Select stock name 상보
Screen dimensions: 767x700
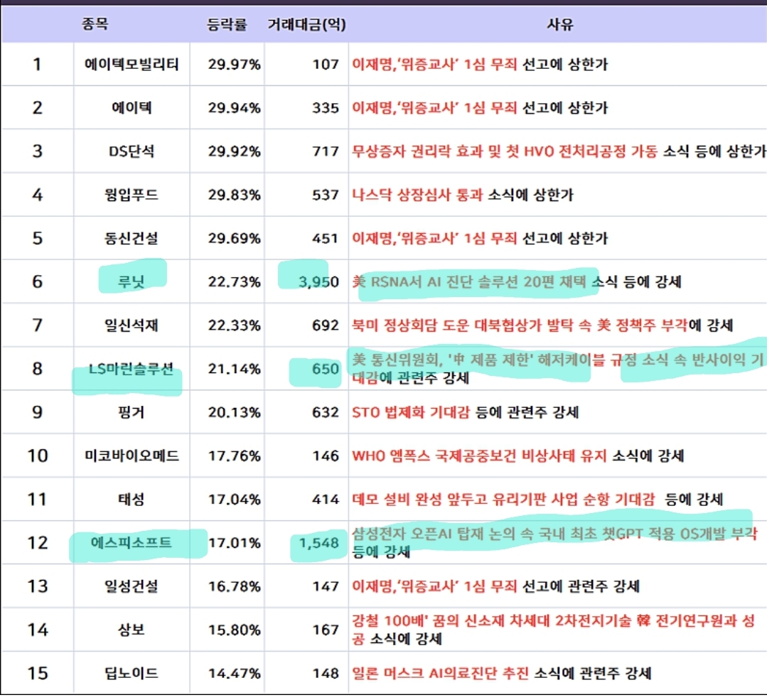coord(132,630)
